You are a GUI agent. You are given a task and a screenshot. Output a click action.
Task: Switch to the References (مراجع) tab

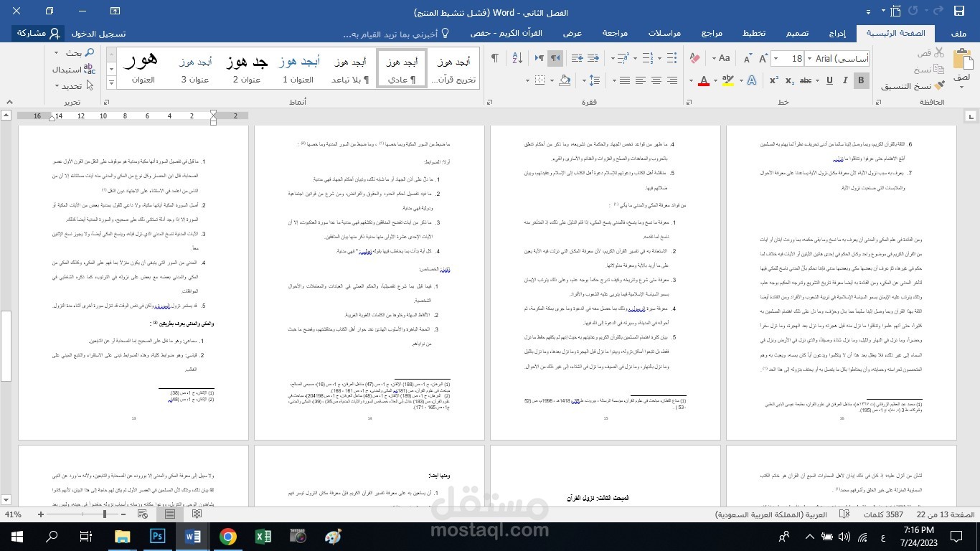tap(711, 33)
